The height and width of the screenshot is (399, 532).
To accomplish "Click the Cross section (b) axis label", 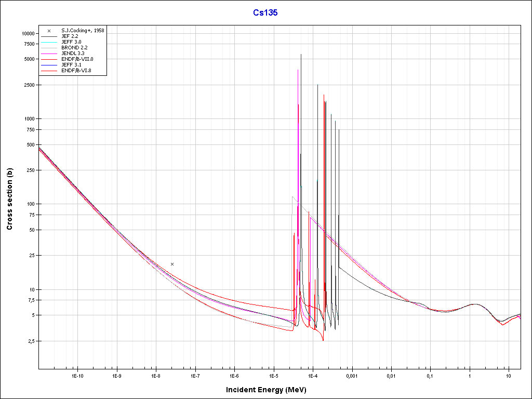I will (9, 199).
